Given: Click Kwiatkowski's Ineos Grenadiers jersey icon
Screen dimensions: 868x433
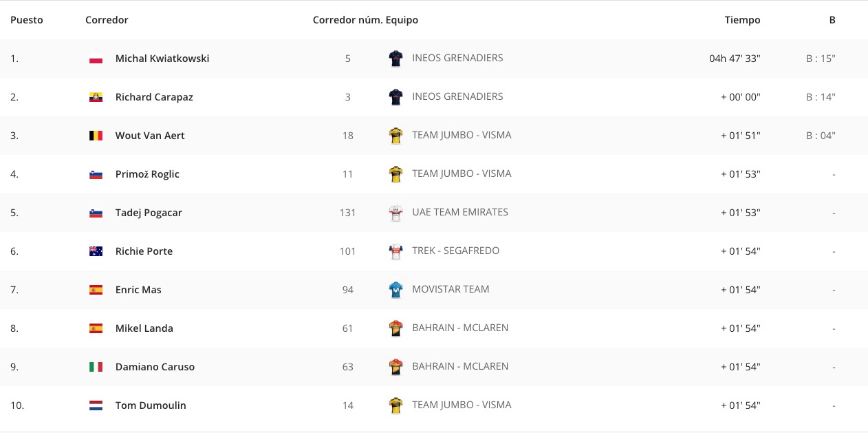Looking at the screenshot, I should tap(395, 59).
